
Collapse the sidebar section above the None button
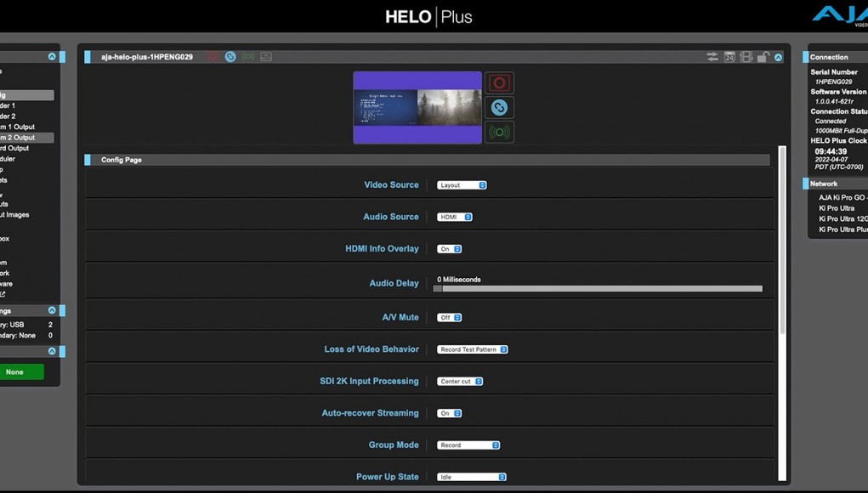(52, 351)
